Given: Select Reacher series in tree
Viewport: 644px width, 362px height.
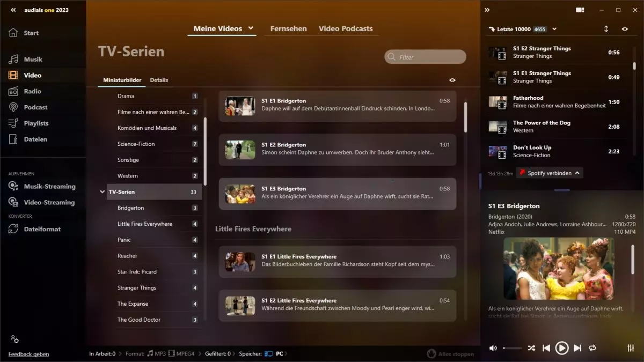Looking at the screenshot, I should 155,256.
